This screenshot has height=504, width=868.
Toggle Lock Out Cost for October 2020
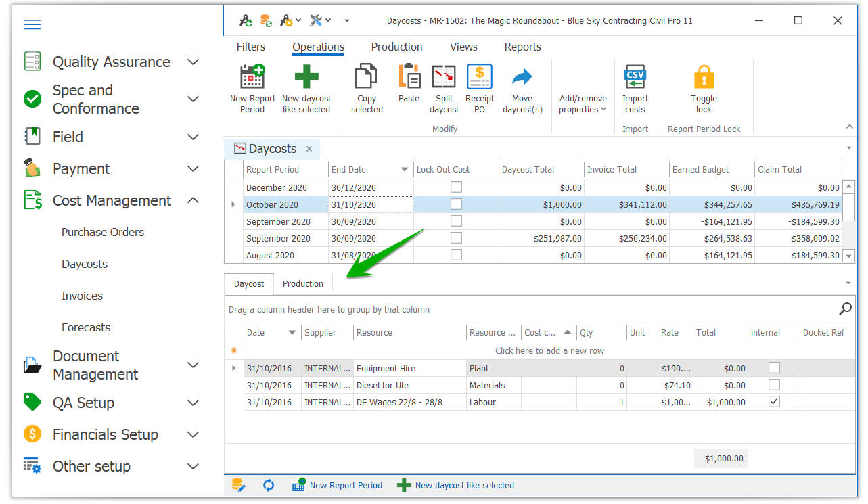pyautogui.click(x=457, y=204)
